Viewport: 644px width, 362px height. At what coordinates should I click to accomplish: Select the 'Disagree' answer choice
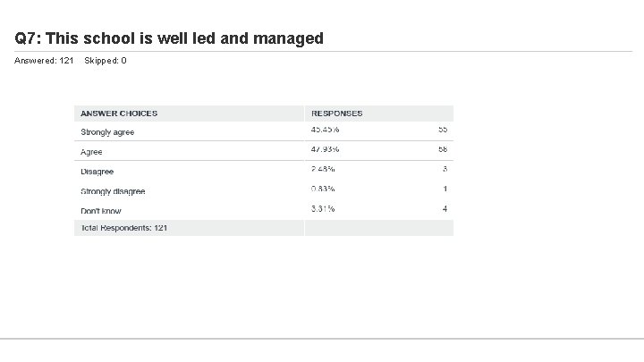pos(97,172)
